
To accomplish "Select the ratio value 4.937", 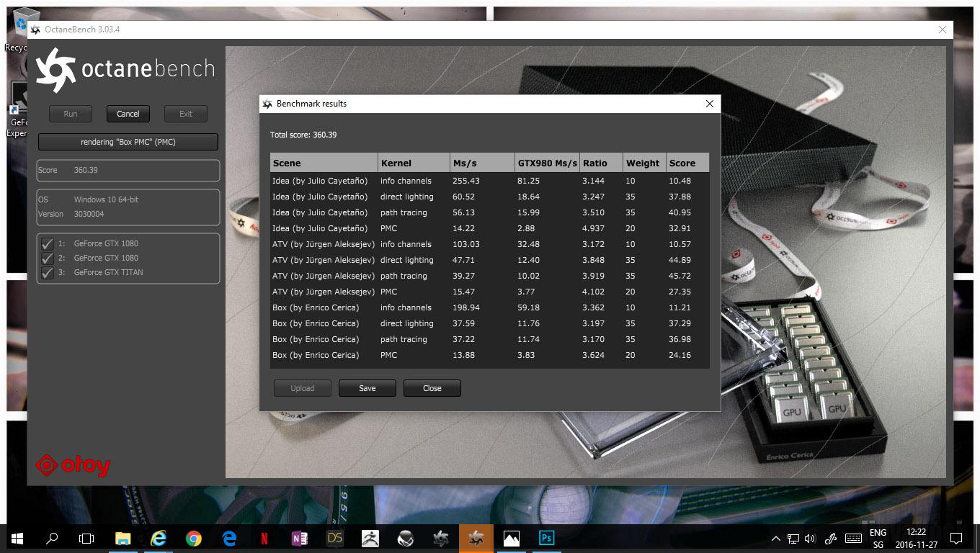I will click(x=593, y=228).
